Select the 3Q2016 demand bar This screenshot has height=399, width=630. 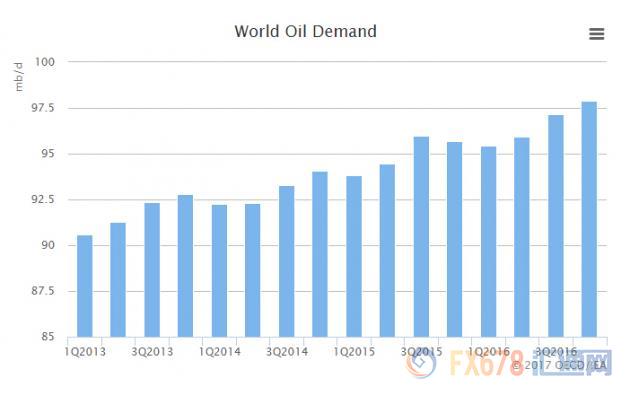pyautogui.click(x=556, y=226)
